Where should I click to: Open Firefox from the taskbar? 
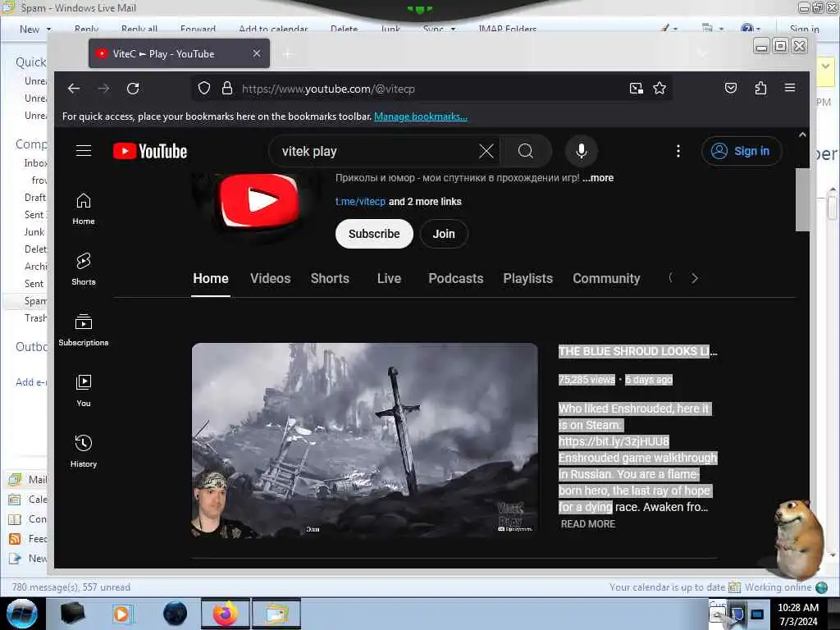coord(226,614)
